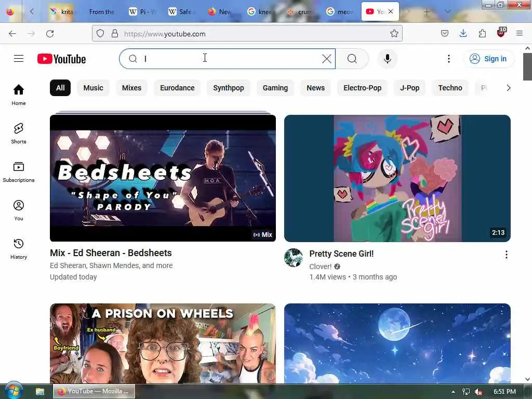
Task: Open Clover! channel avatar
Action: tap(294, 258)
